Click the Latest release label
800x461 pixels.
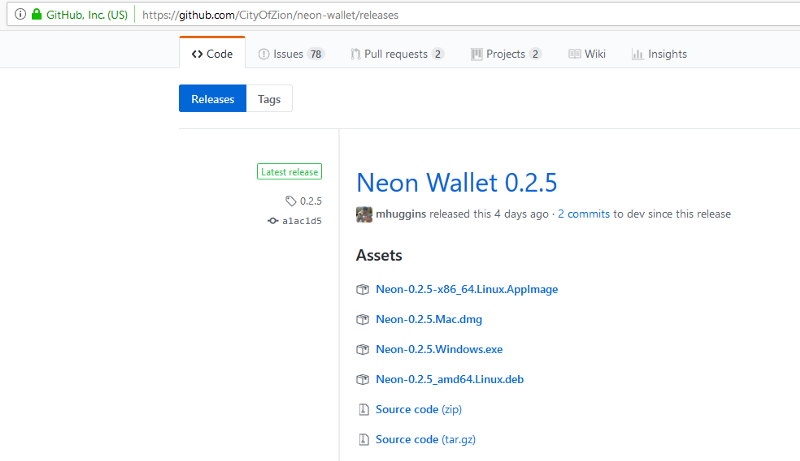289,172
